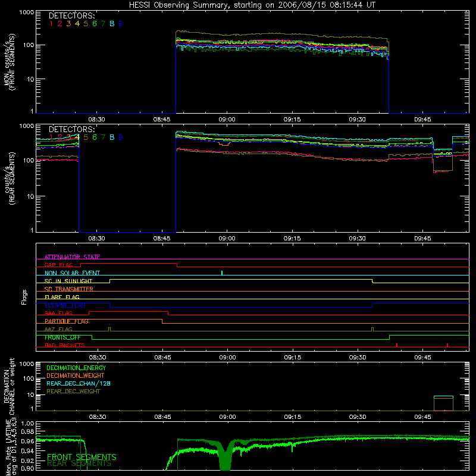The height and width of the screenshot is (476, 476).
Task: Select detector 9 in the front segments legend
Action: tap(121, 24)
